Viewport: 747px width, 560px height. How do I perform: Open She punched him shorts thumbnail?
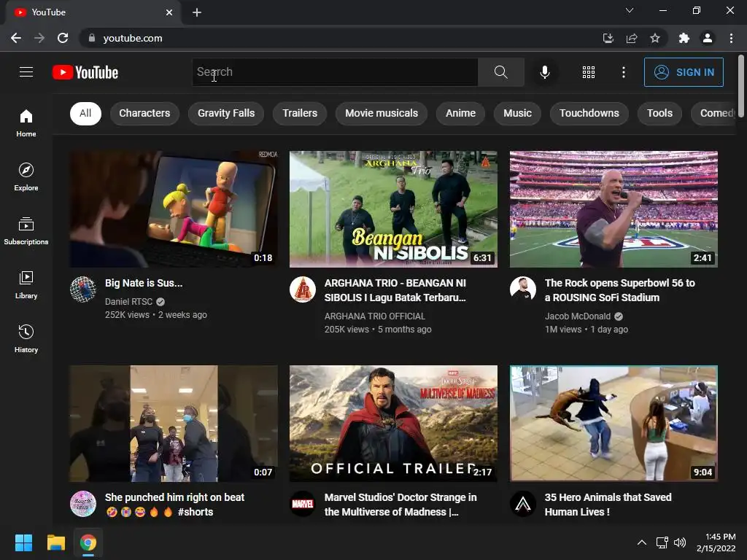coord(174,424)
